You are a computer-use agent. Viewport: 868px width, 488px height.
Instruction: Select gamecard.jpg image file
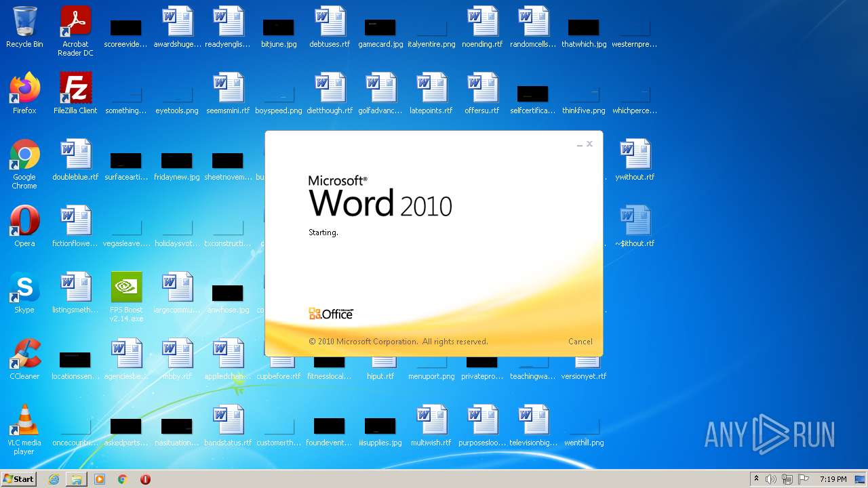click(x=380, y=27)
